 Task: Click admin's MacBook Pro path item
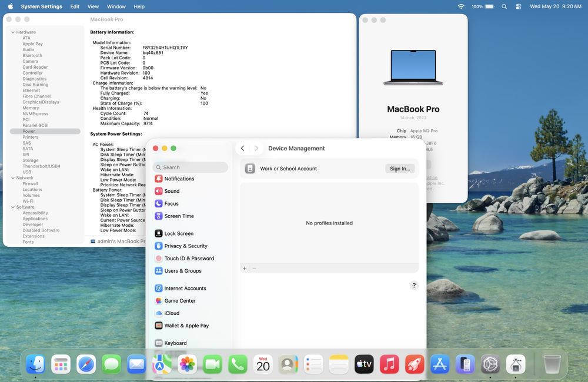pyautogui.click(x=118, y=242)
